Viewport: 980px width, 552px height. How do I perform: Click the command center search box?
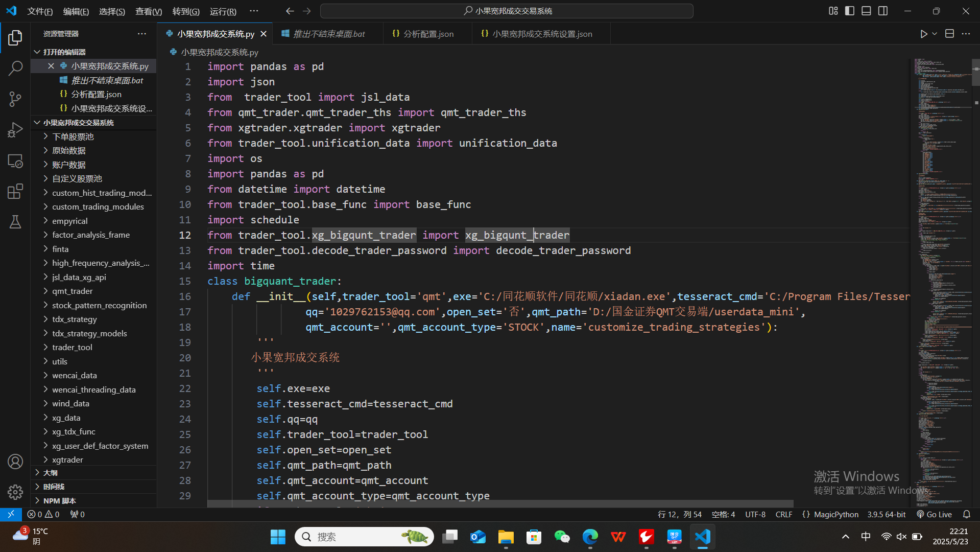pos(507,11)
